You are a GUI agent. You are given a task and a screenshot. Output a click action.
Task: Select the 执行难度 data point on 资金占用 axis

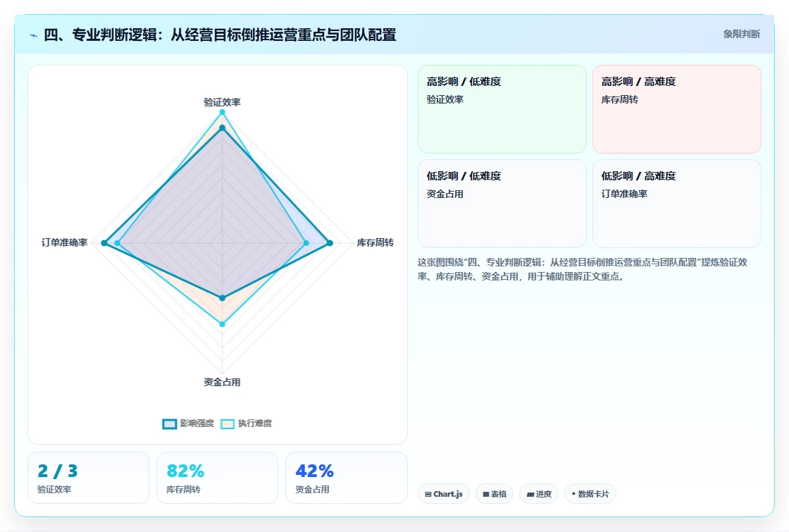click(222, 324)
